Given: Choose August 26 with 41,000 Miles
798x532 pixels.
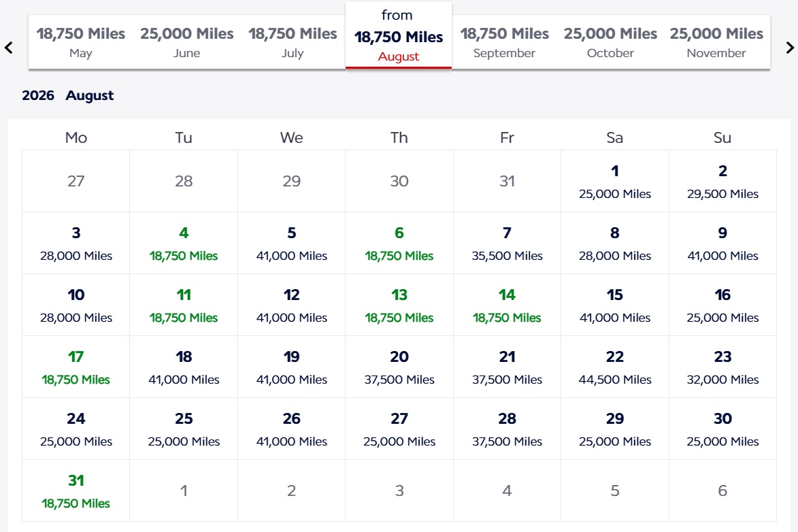Looking at the screenshot, I should [x=290, y=429].
